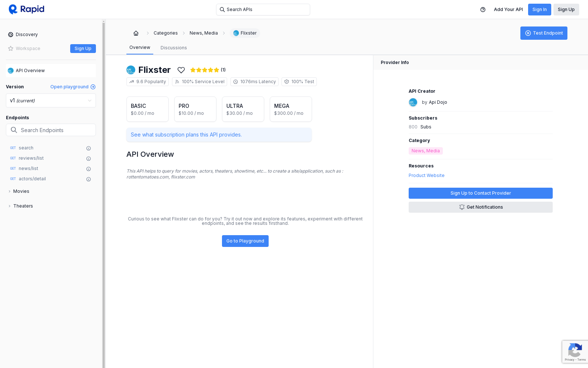This screenshot has height=368, width=588.
Task: Click the magnifier icon in Search APIs
Action: [222, 10]
